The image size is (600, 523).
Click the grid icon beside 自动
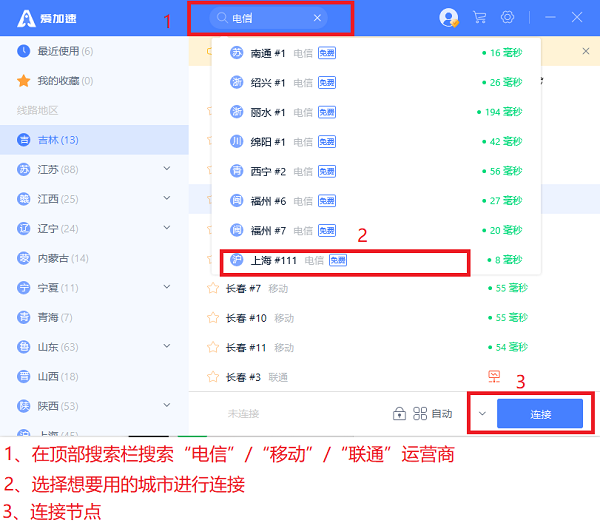tap(420, 414)
